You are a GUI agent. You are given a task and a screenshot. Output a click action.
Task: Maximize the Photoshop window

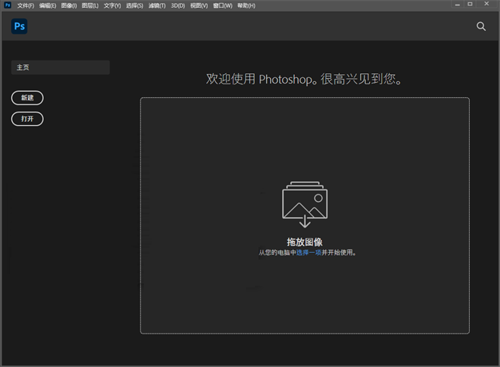[470, 4]
